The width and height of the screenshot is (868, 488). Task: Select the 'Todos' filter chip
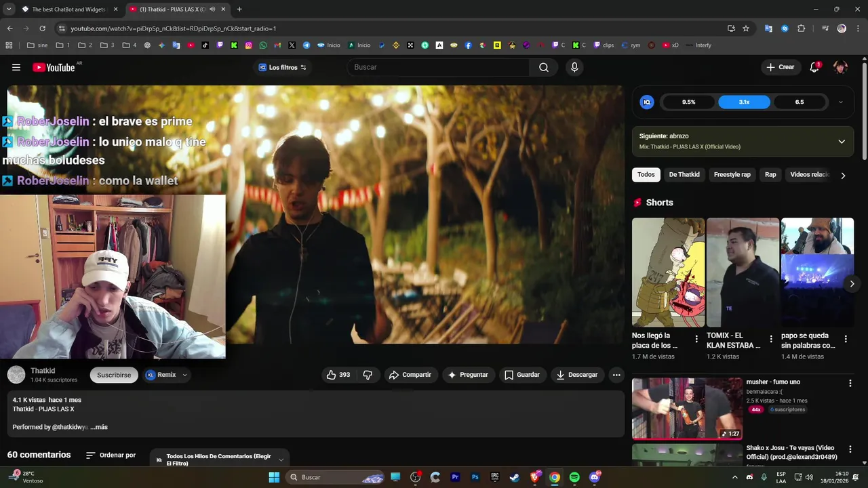[x=646, y=175]
